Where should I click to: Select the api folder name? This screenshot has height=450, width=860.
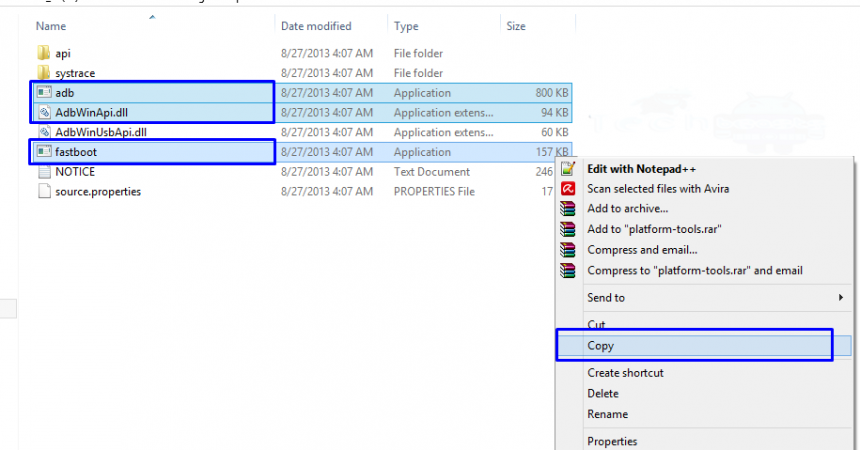63,53
